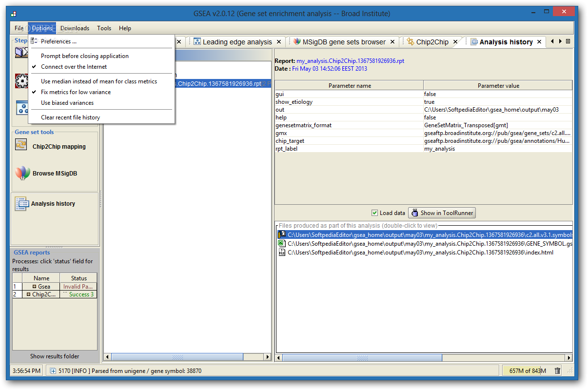Click Show results folder
This screenshot has width=588, height=390.
[x=55, y=356]
